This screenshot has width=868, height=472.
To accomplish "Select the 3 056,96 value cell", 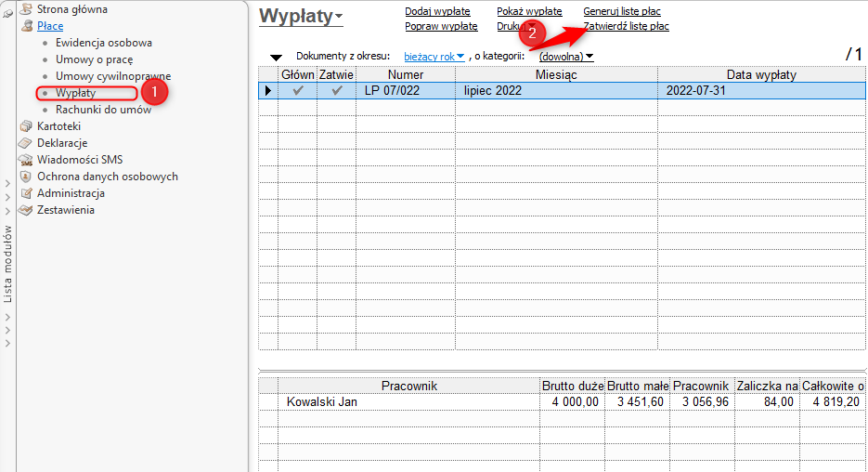I will [x=703, y=401].
